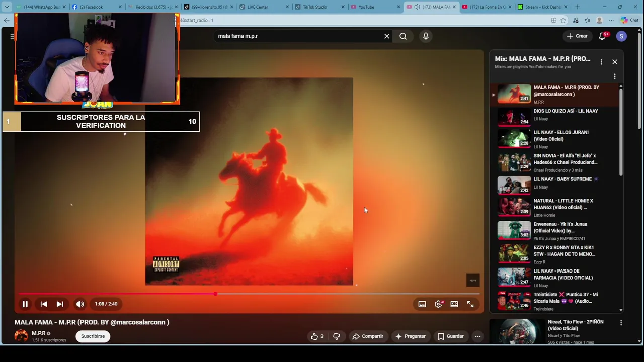Click the Compartir share button
Viewport: 644px width, 362px height.
pos(368,336)
